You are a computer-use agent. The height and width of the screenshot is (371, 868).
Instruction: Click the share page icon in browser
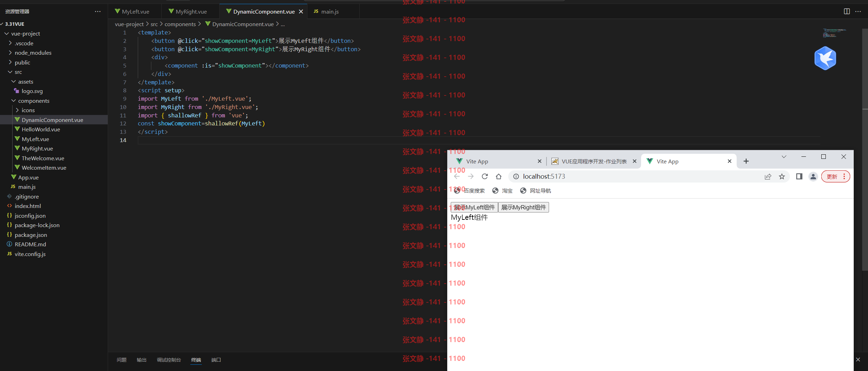pos(768,177)
